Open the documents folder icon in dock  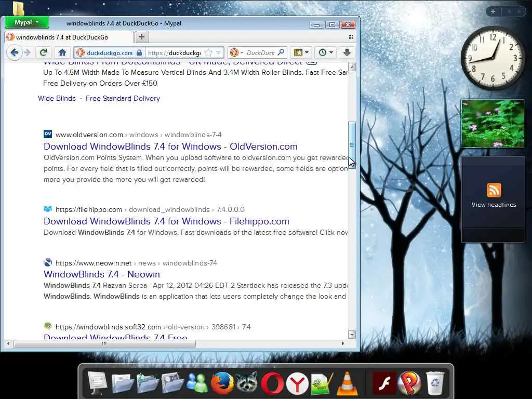pos(123,383)
